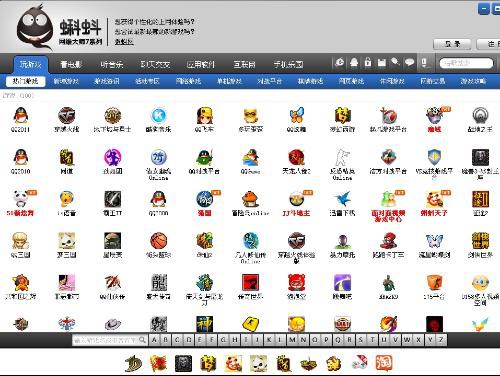Launch 暴力摩托 game icon
This screenshot has width=500, height=376.
pos(342,241)
